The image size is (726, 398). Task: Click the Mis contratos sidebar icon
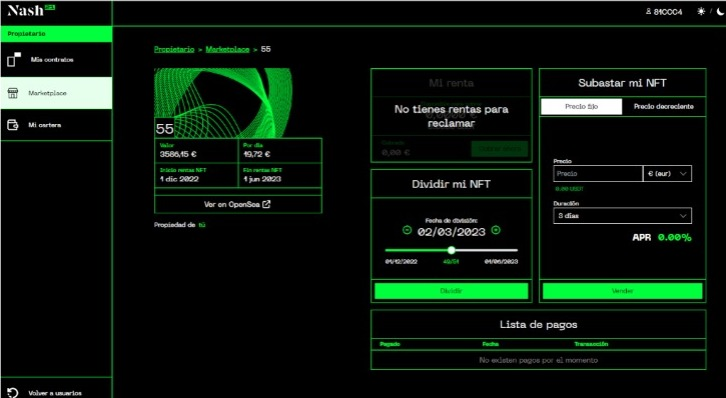tap(14, 59)
